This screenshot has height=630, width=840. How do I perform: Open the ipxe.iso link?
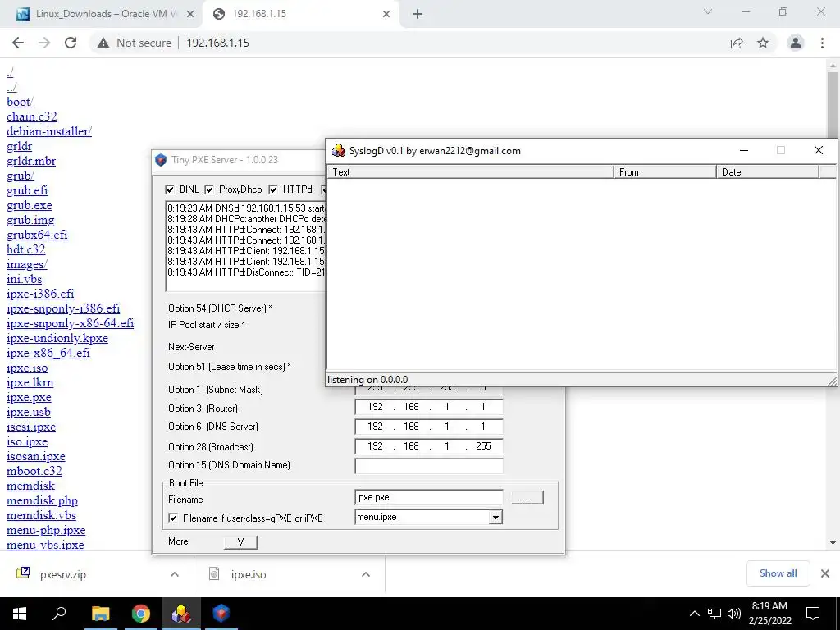[x=27, y=368]
